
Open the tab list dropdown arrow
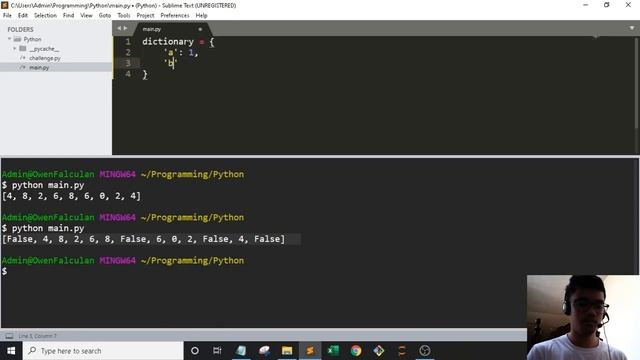(632, 28)
